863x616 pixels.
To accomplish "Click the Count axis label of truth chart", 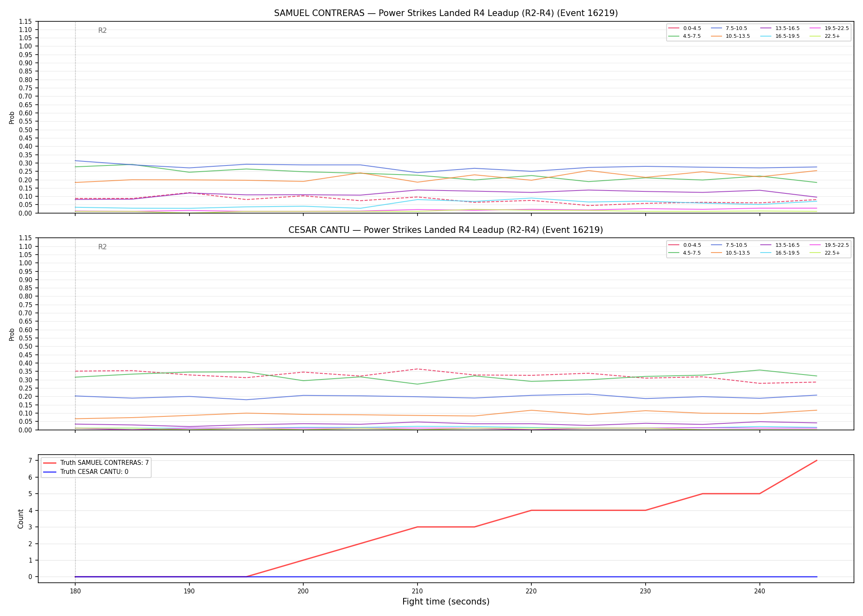I will [21, 519].
